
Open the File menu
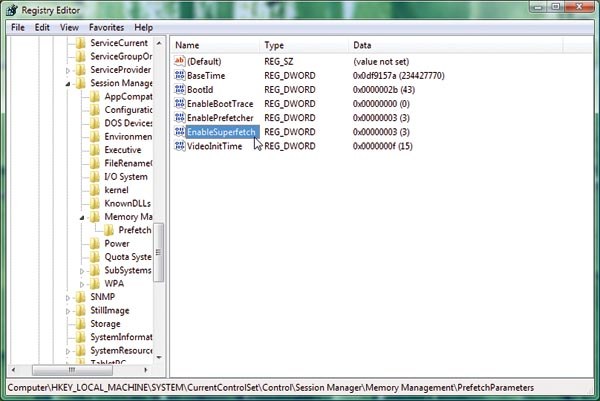coord(17,27)
